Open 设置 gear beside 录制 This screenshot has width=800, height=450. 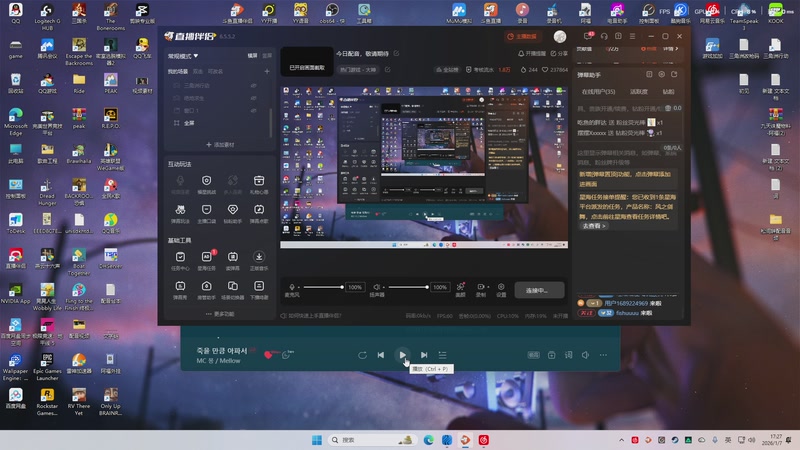point(501,289)
